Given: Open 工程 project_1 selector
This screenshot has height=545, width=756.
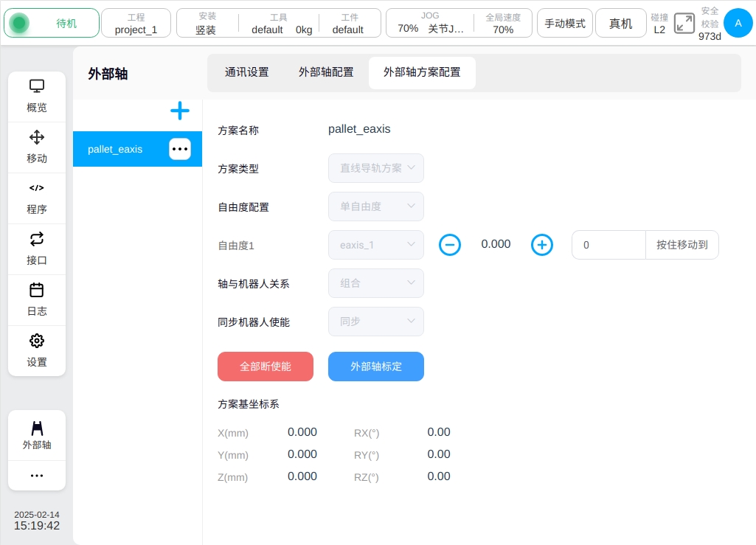Looking at the screenshot, I should 136,23.
